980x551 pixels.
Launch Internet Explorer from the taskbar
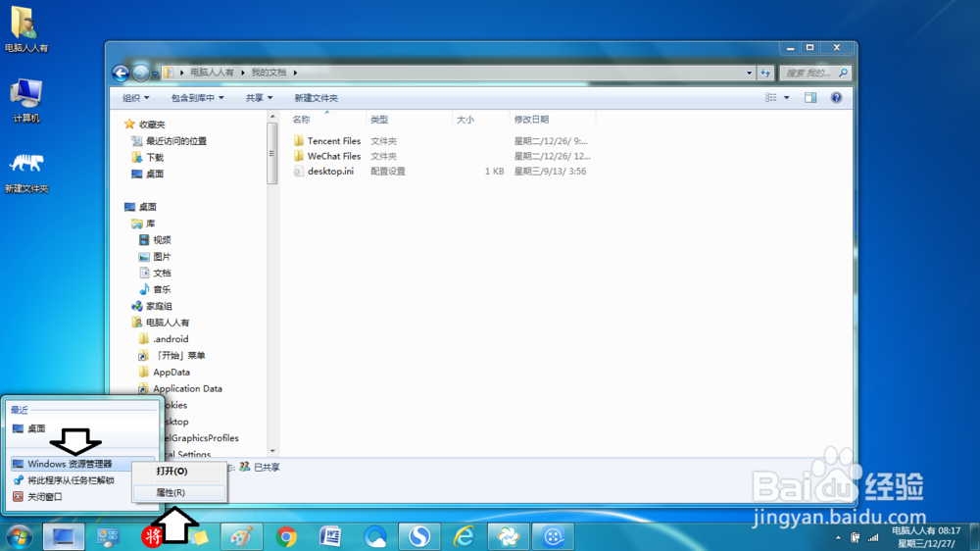coord(464,536)
